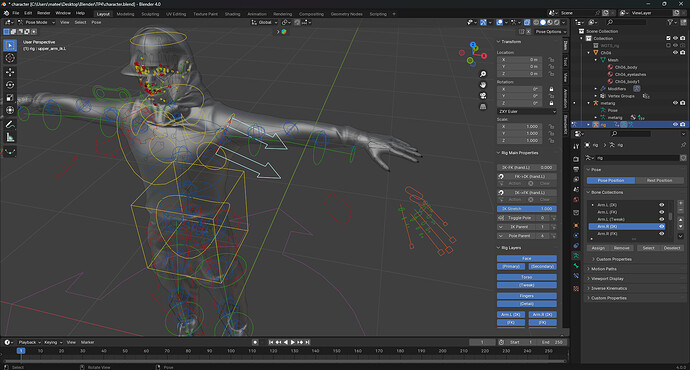Screen dimensions: 690x370
Task: Toggle visibility eye for Arm.R (FK) collection
Action: click(661, 234)
